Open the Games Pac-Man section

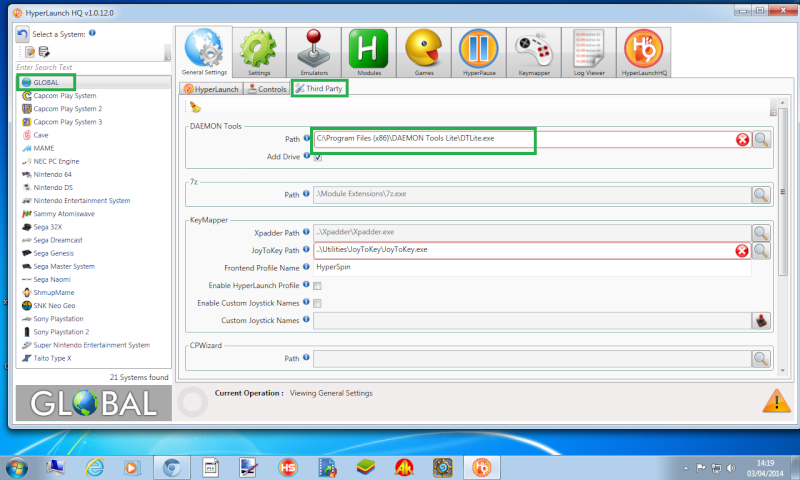[424, 52]
